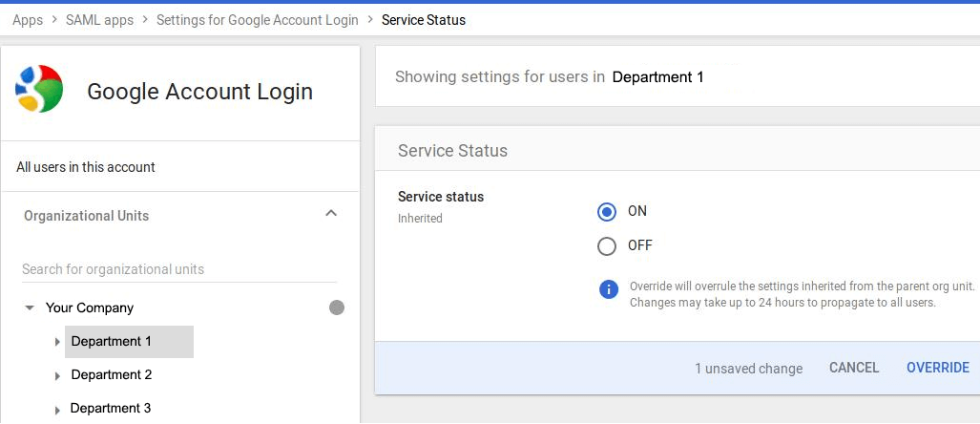Viewport: 980px width, 424px height.
Task: Select Department 2 in the tree
Action: point(112,375)
